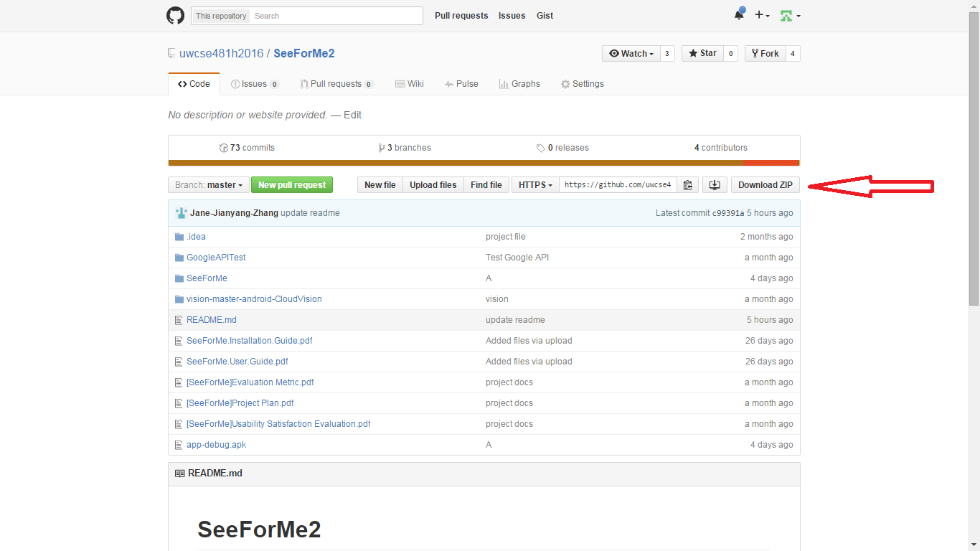
Task: Click the New file button
Action: (380, 185)
